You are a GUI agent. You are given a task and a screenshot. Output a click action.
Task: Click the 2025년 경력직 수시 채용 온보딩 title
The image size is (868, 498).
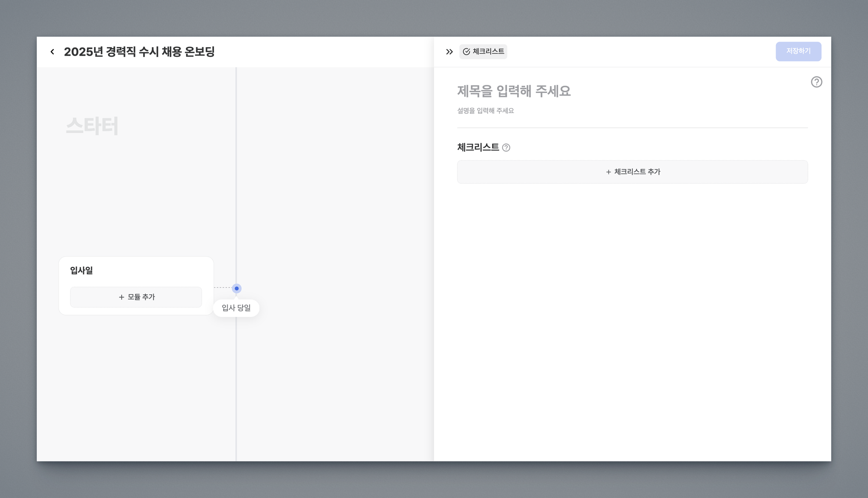pyautogui.click(x=139, y=52)
